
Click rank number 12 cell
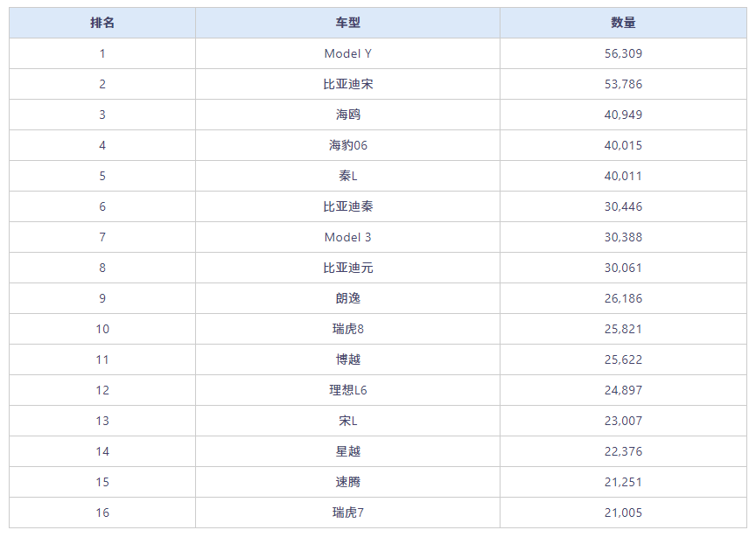pos(102,390)
